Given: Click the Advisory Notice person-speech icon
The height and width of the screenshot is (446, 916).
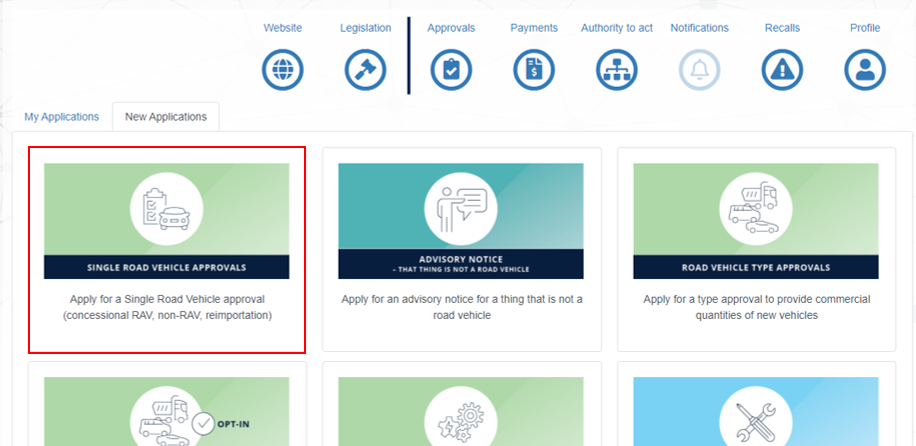Looking at the screenshot, I should (x=461, y=209).
